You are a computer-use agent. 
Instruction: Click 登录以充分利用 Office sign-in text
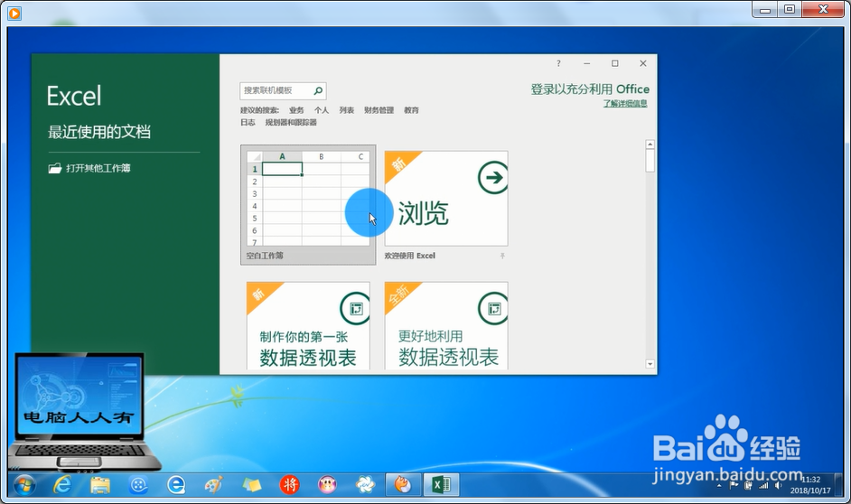pos(590,89)
